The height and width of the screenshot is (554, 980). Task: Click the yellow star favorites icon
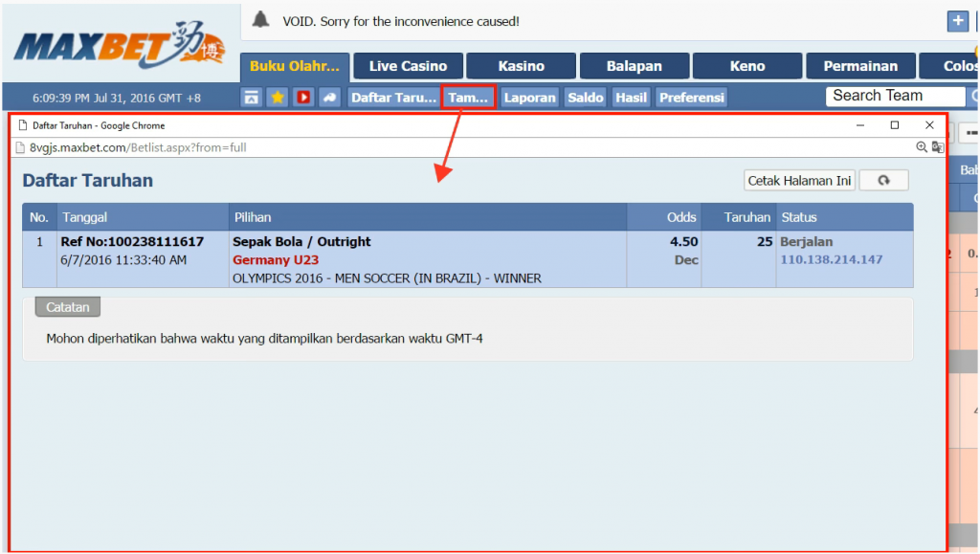278,98
